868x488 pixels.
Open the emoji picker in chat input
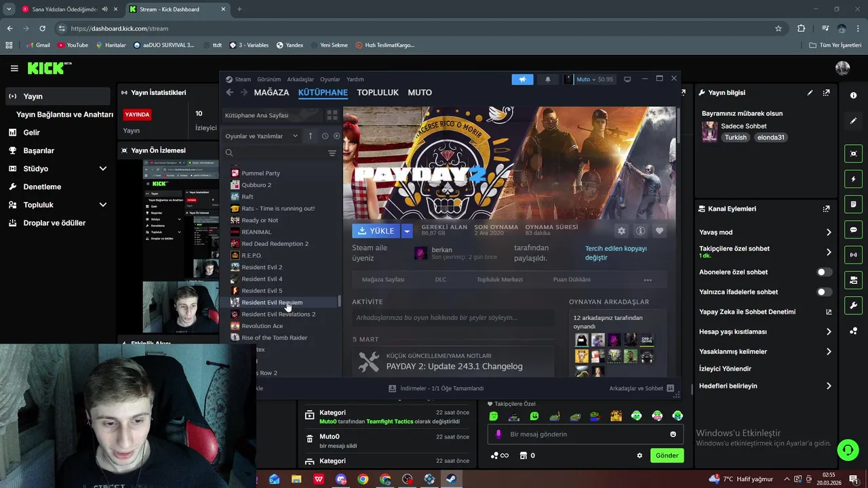click(673, 434)
